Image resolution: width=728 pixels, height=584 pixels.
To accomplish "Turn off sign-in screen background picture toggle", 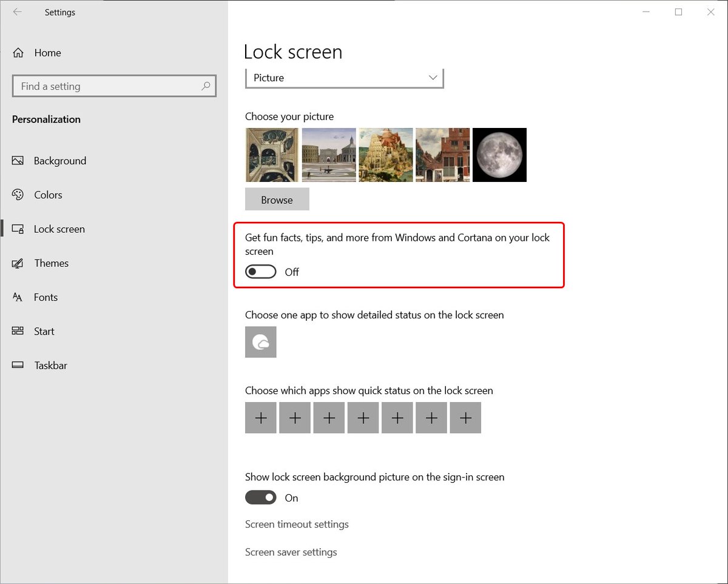I will (261, 498).
